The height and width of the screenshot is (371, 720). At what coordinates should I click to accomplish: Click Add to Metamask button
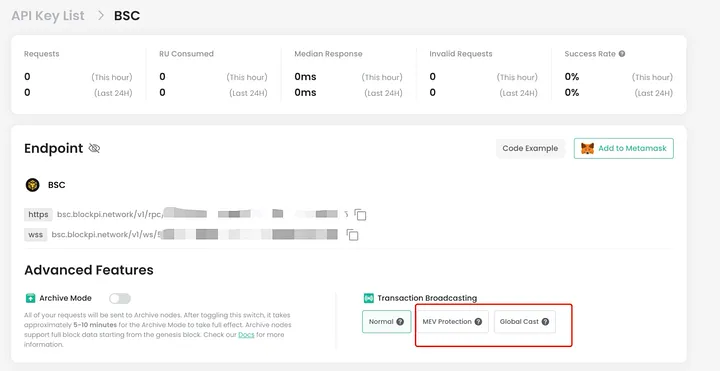click(624, 148)
